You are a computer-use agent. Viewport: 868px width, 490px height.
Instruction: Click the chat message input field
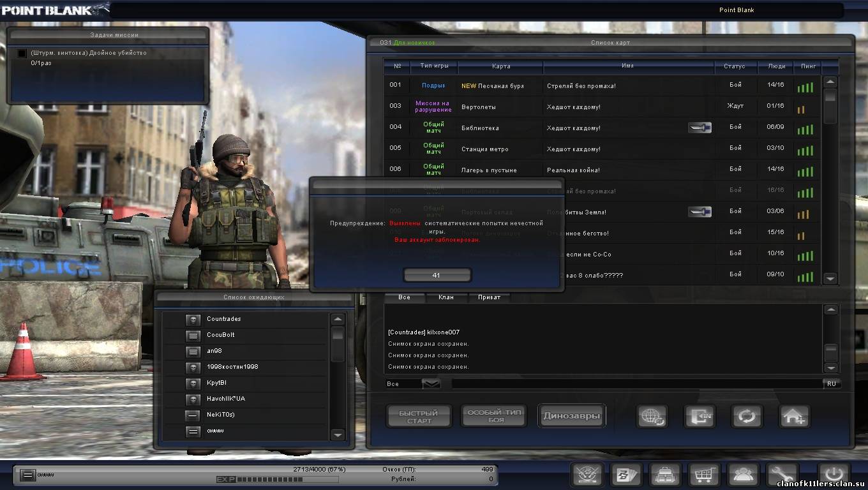tap(636, 383)
